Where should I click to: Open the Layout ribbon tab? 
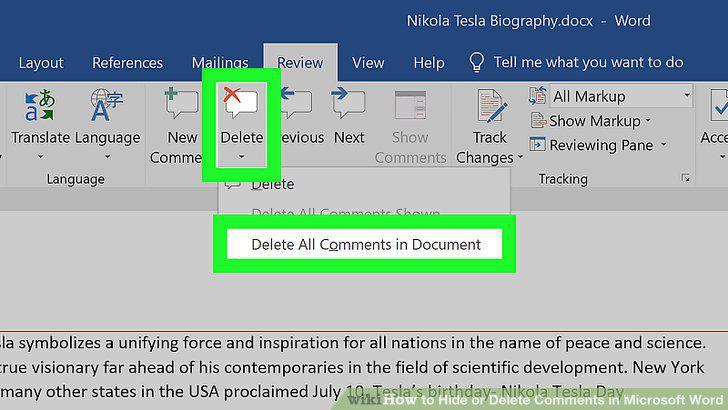coord(41,63)
